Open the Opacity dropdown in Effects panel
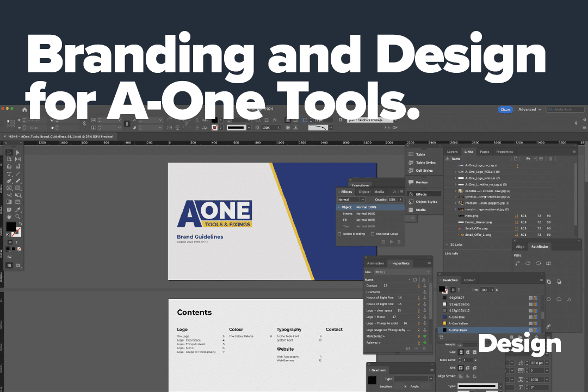The height and width of the screenshot is (392, 588). coord(400,200)
